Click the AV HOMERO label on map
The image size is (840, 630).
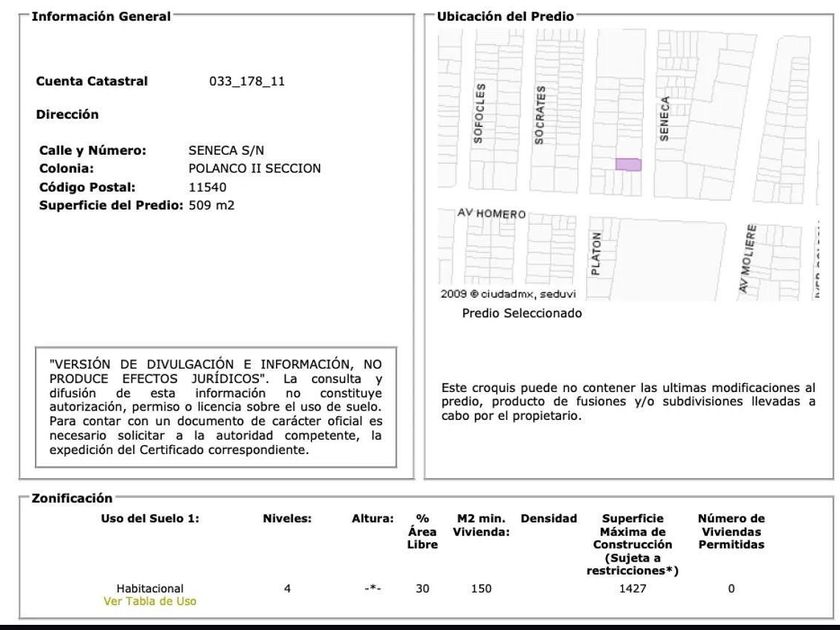pos(491,213)
